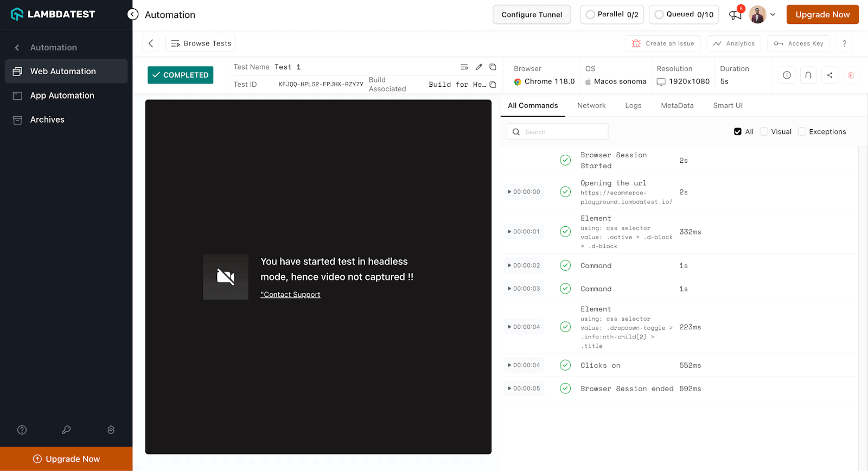Click the question mark help button in toolbar

[844, 43]
